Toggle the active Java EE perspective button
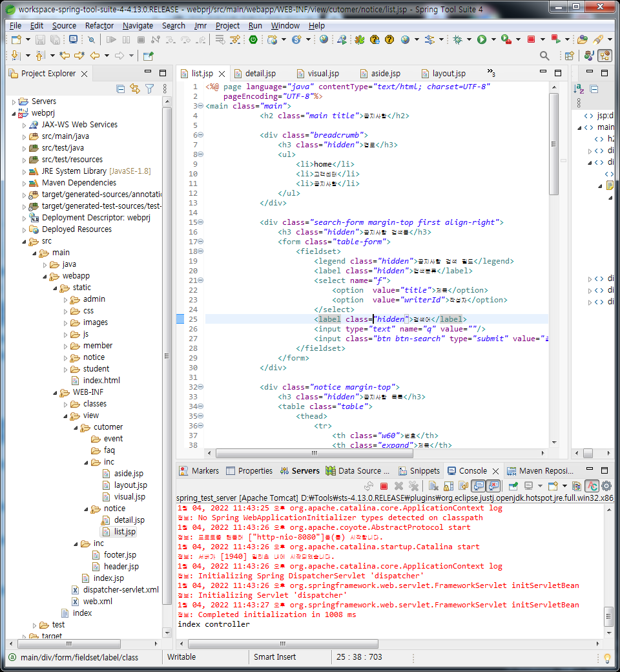 605,56
